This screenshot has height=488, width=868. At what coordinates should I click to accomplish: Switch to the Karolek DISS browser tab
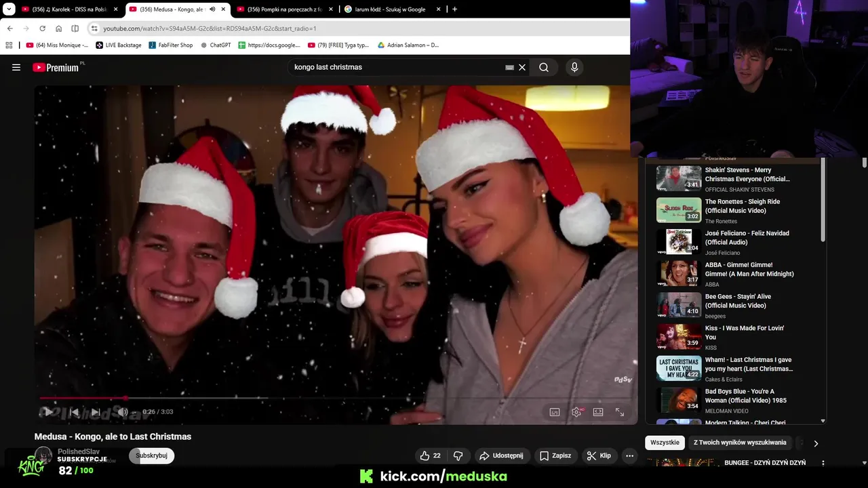point(71,9)
